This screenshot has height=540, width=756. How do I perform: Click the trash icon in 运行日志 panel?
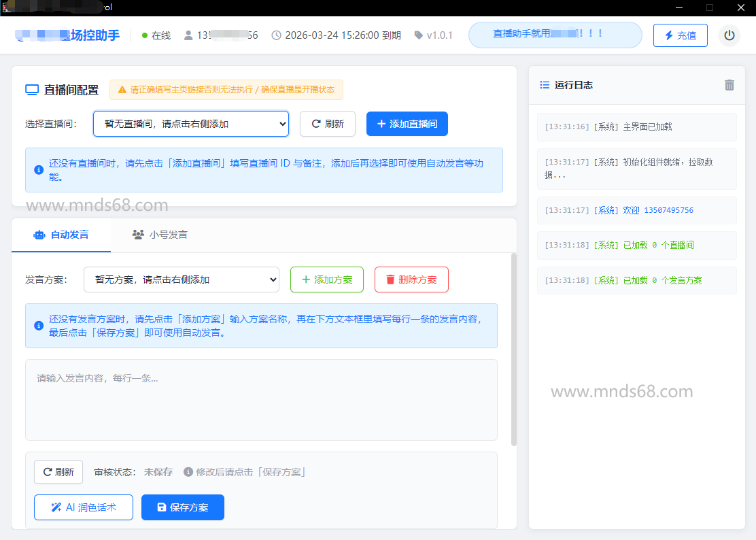729,85
